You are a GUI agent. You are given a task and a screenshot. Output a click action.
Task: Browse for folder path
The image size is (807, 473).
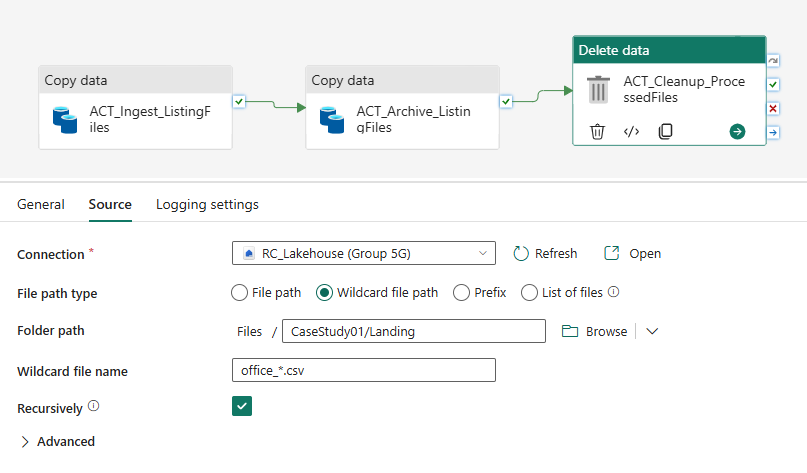(x=594, y=331)
